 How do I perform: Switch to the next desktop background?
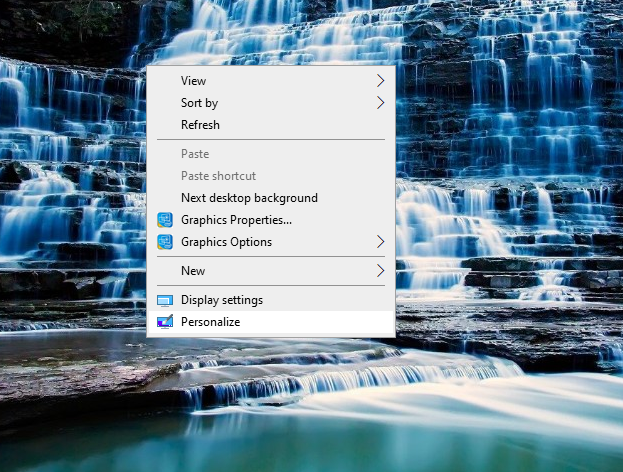[249, 198]
